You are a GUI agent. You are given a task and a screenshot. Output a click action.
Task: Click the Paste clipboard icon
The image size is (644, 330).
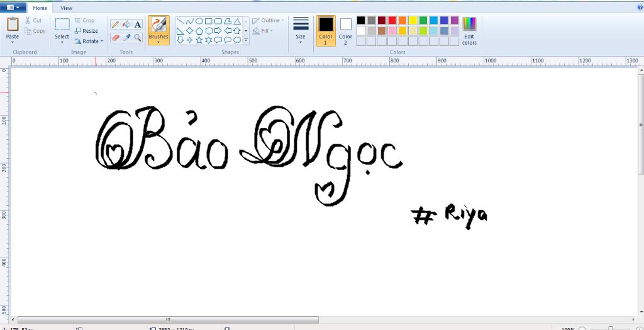tap(13, 25)
